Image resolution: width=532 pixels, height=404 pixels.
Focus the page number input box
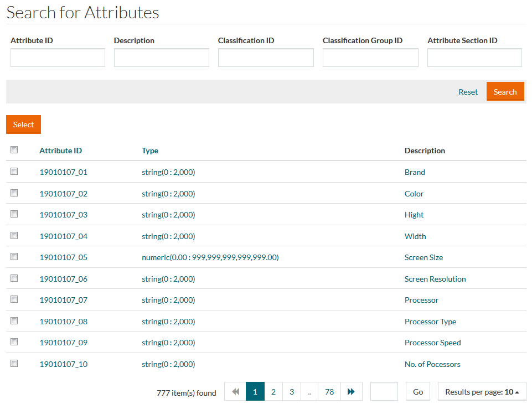point(384,392)
